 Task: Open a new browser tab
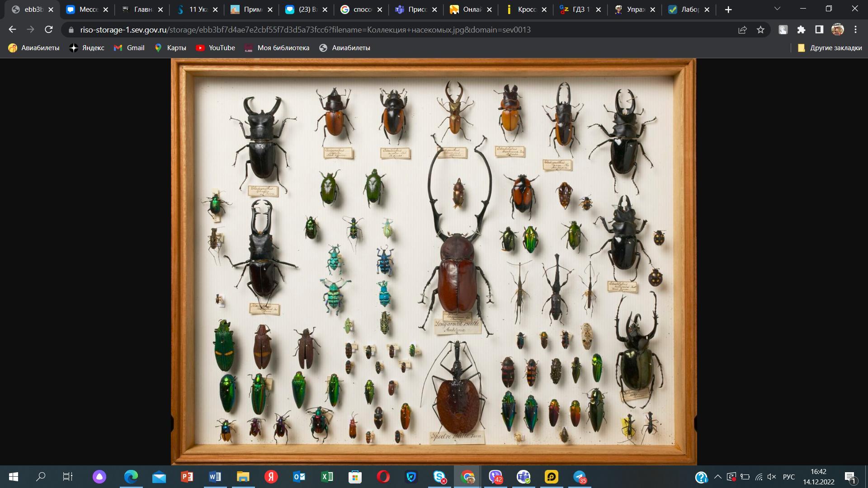coord(728,9)
